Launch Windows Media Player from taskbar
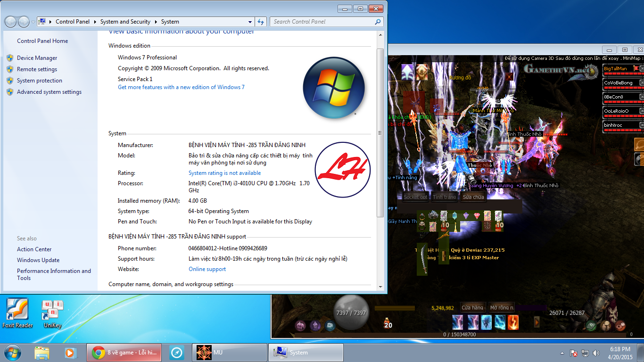The width and height of the screenshot is (644, 362). 70,353
